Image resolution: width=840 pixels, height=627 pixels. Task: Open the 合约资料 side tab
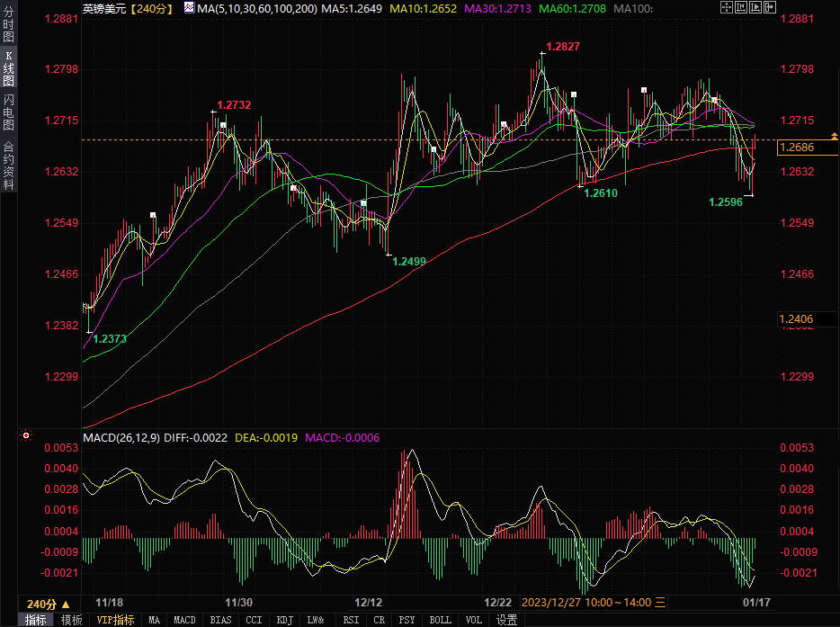(x=8, y=165)
